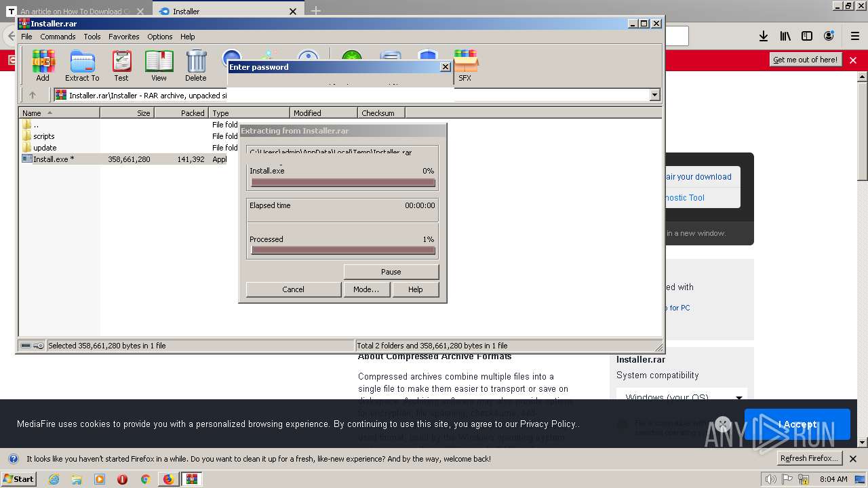The image size is (868, 488).
Task: Accept MediaFire cookies with I Accept
Action: [797, 424]
